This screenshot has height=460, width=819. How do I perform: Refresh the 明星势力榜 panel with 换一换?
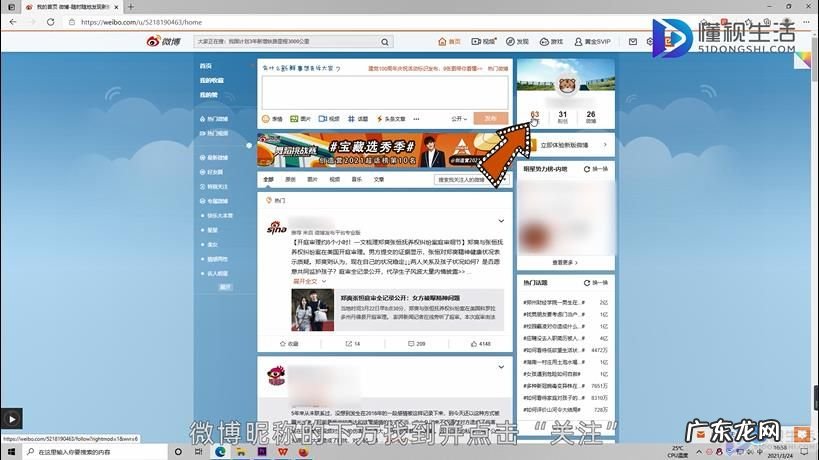[x=596, y=169]
